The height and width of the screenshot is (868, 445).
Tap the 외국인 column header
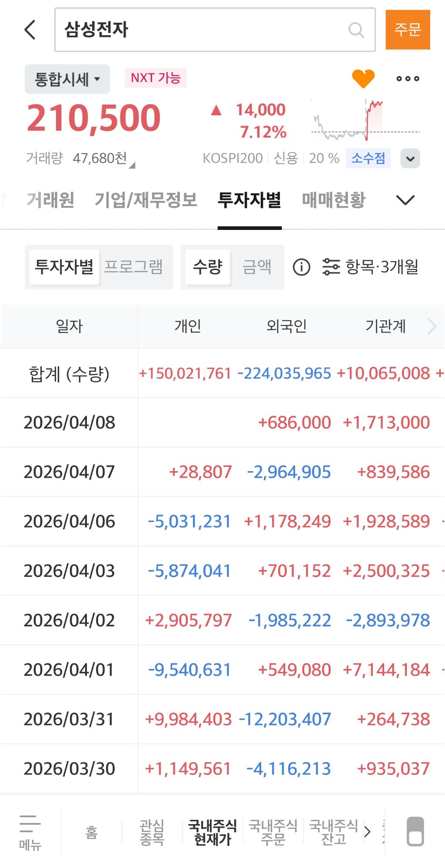[x=287, y=326]
